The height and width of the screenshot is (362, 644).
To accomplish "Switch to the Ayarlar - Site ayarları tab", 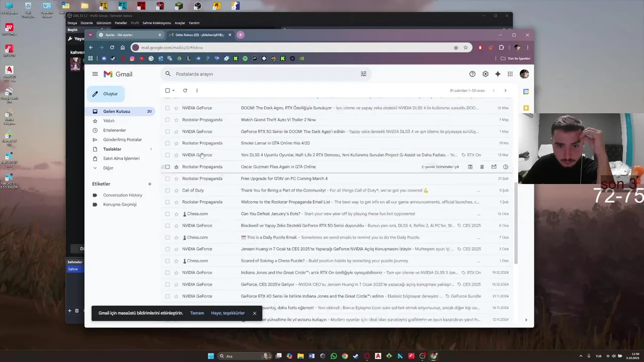I will (x=129, y=35).
